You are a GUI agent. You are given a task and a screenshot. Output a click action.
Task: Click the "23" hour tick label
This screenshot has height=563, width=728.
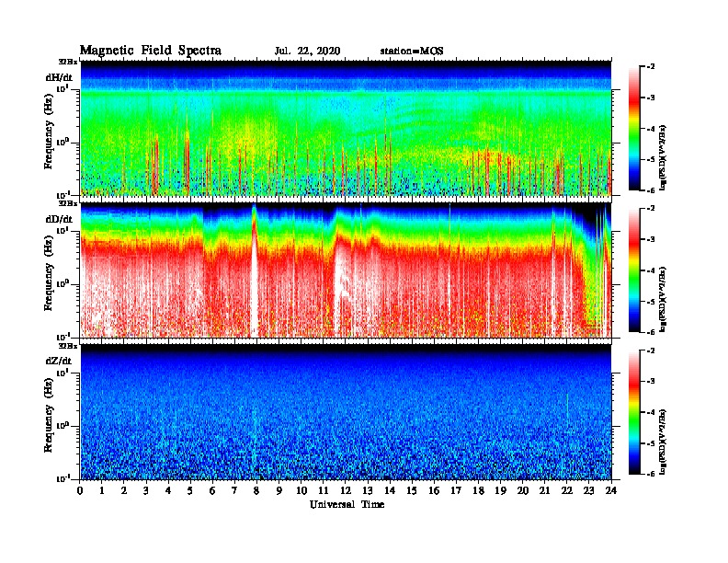click(x=589, y=491)
